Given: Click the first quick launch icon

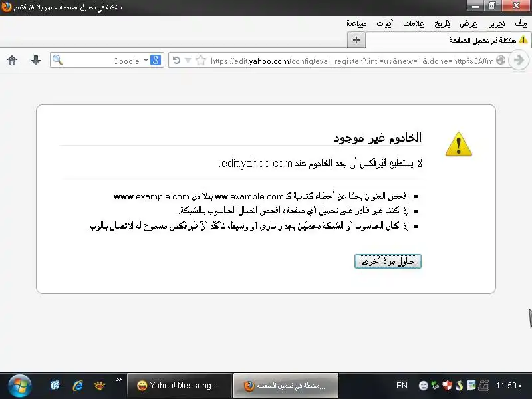Looking at the screenshot, I should [55, 386].
